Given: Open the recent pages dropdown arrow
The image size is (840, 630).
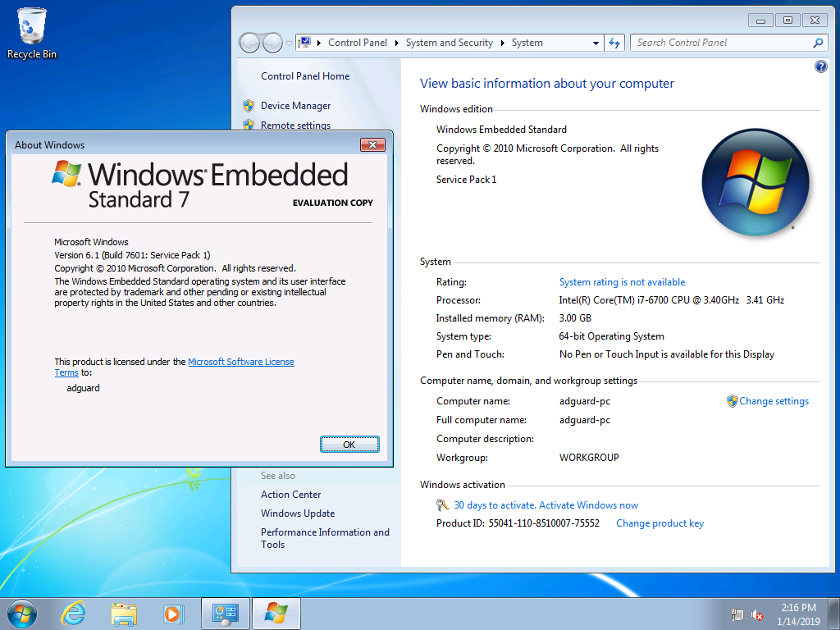Looking at the screenshot, I should coord(290,43).
